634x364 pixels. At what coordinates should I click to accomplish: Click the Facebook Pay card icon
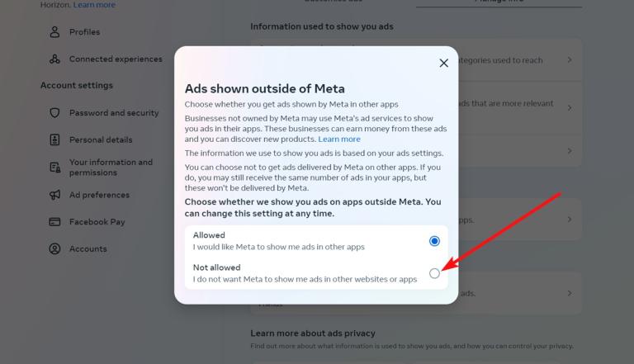[x=54, y=222]
